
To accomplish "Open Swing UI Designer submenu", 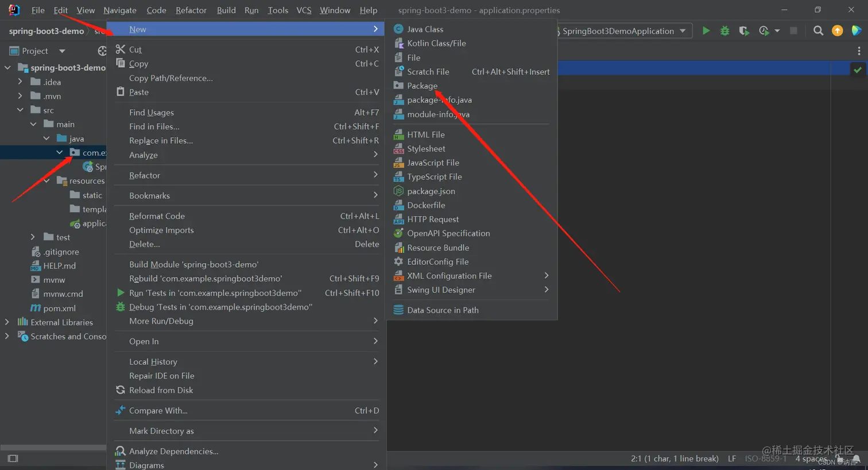I will (472, 290).
